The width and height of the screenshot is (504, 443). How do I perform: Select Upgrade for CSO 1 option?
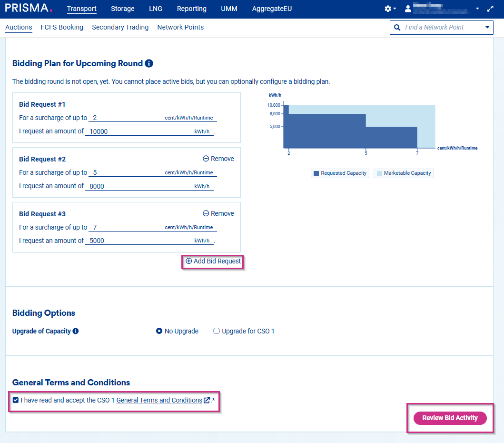(217, 331)
